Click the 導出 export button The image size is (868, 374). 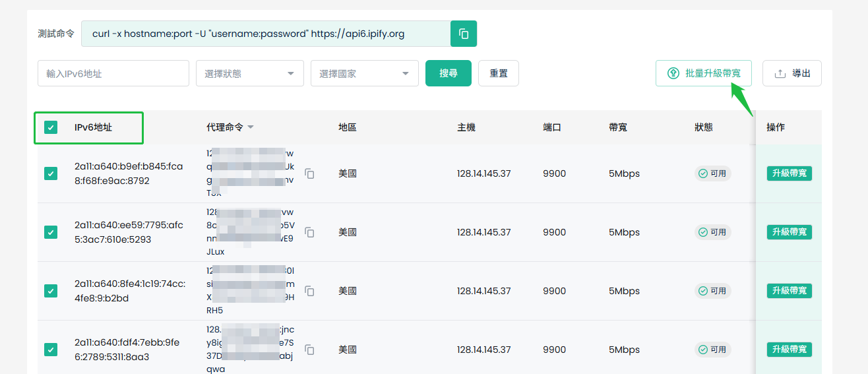[x=792, y=73]
